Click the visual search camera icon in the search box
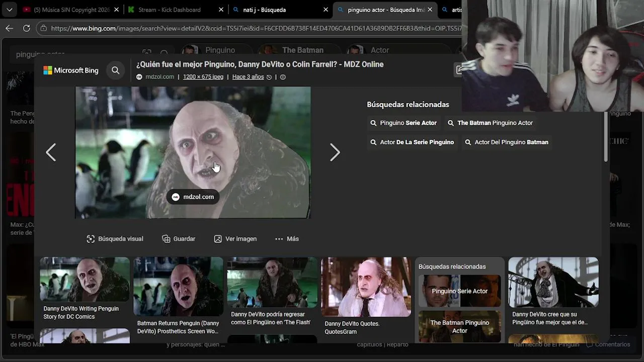 pos(146,53)
